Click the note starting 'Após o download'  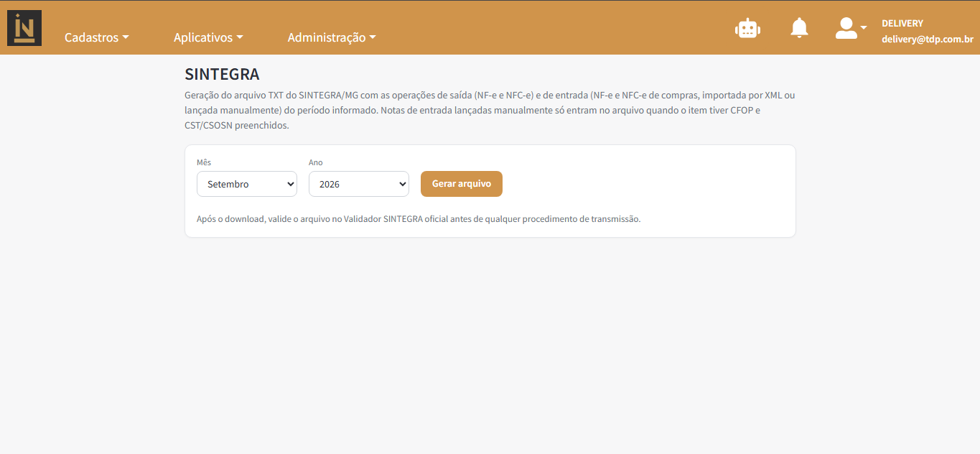(419, 219)
